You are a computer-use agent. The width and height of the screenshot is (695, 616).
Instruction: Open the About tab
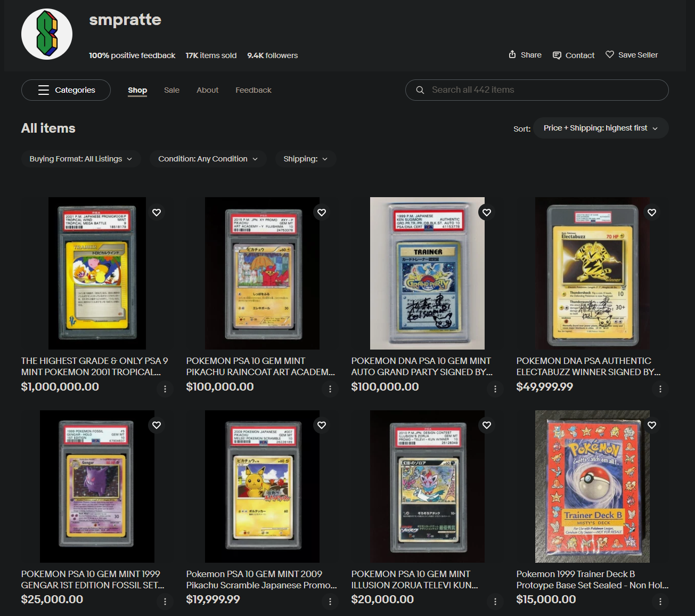pos(208,90)
